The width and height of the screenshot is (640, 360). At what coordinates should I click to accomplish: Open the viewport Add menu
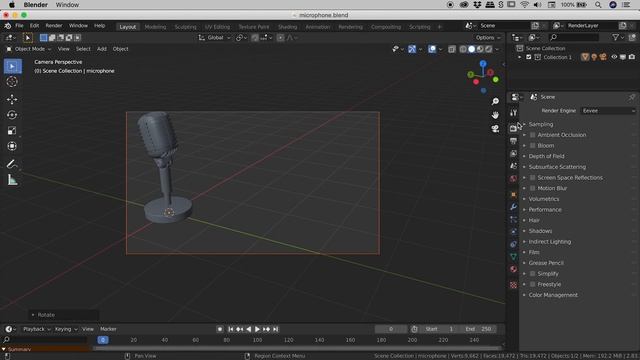click(x=102, y=49)
